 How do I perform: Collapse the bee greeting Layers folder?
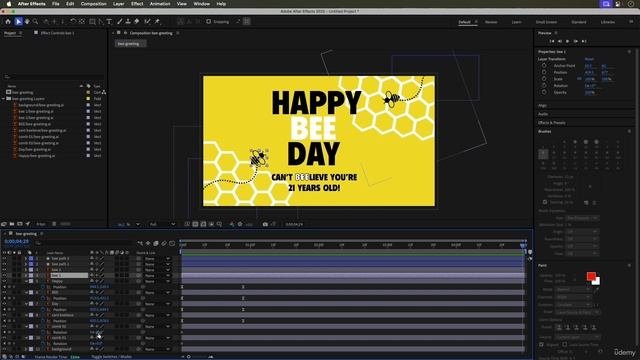pyautogui.click(x=4, y=99)
